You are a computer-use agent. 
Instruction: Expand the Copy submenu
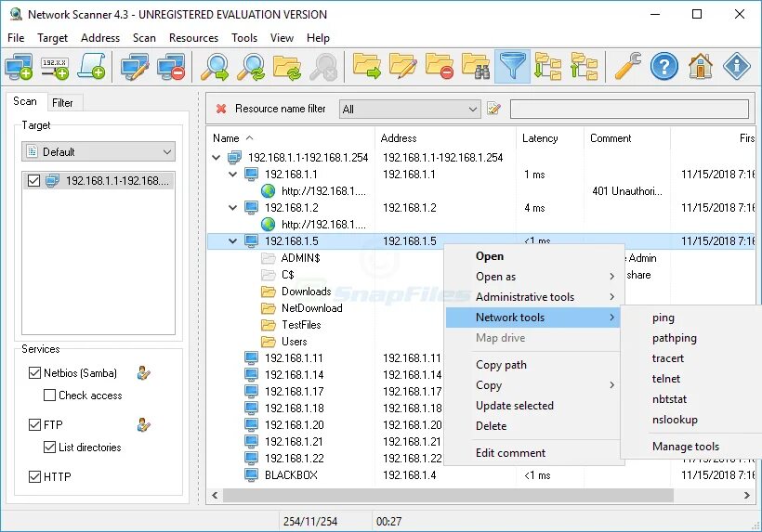coord(532,385)
